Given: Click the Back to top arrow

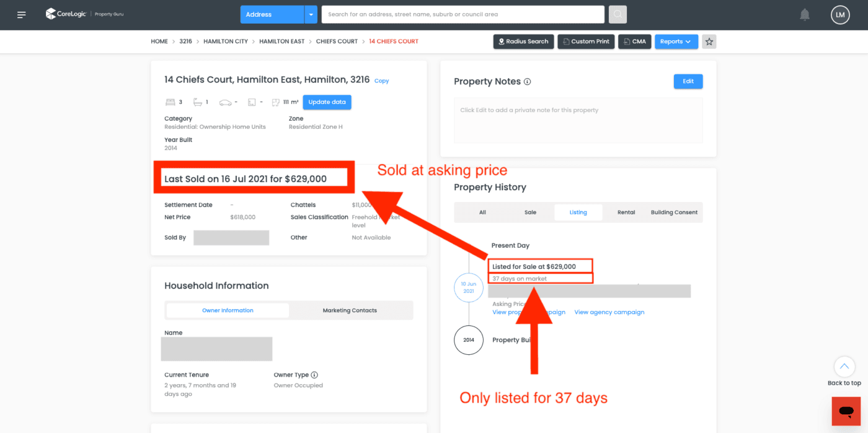Looking at the screenshot, I should coord(844,367).
